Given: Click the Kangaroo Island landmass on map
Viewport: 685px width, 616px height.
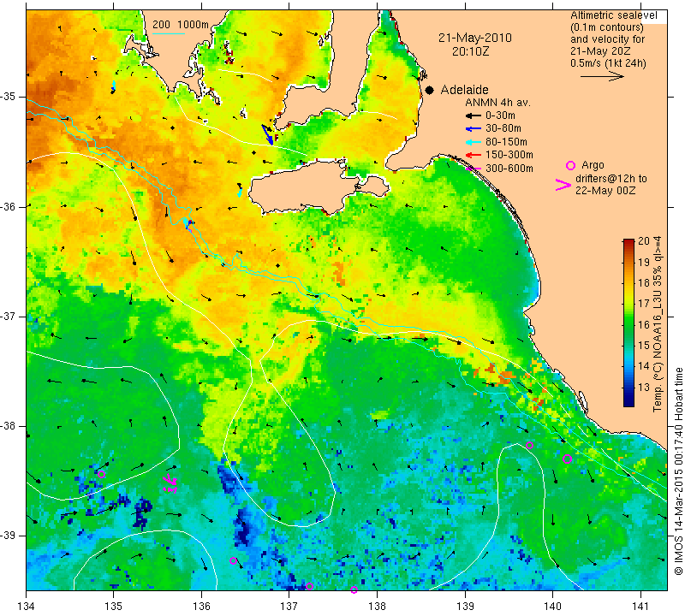Looking at the screenshot, I should (306, 187).
